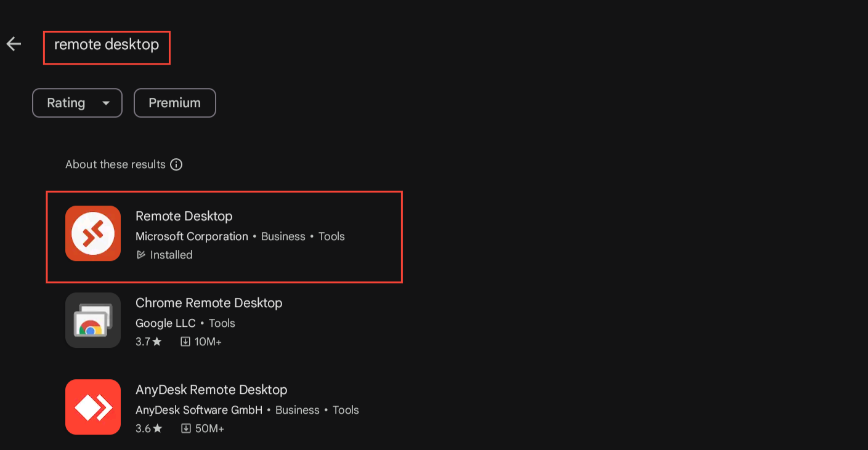
Task: Click the Rating dropdown arrow
Action: pyautogui.click(x=106, y=103)
